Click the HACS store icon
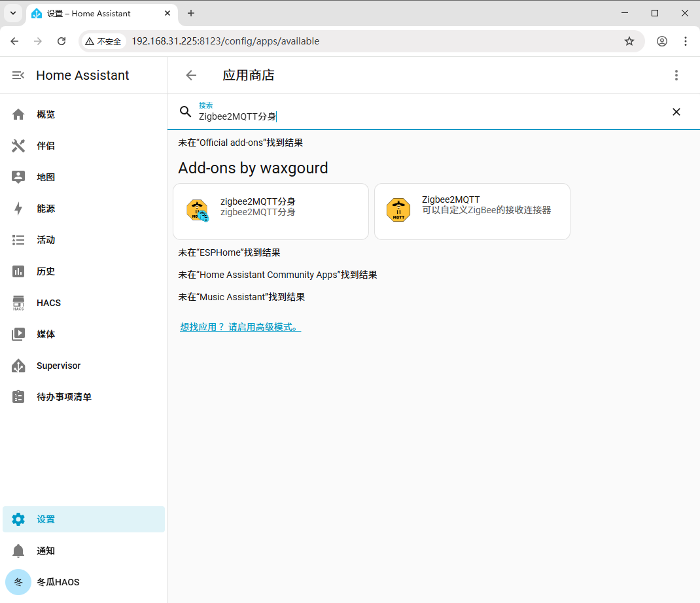Image resolution: width=700 pixels, height=603 pixels. click(x=18, y=303)
